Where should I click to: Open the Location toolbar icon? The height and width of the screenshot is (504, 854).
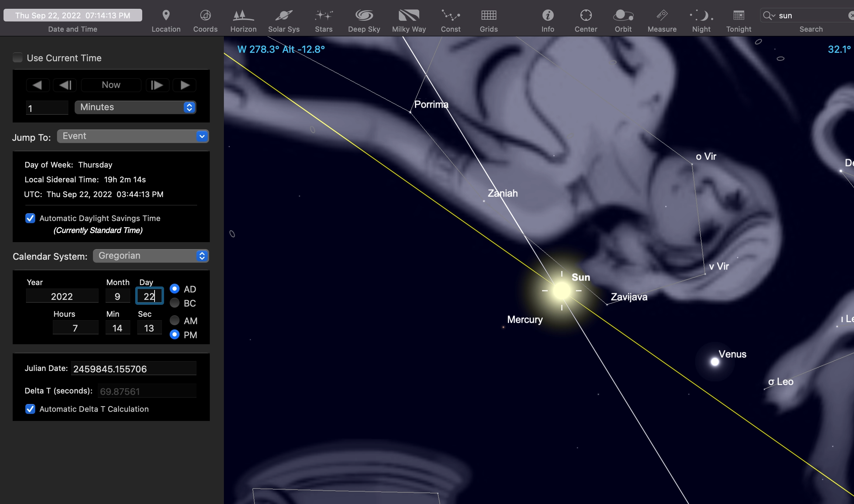pos(166,15)
